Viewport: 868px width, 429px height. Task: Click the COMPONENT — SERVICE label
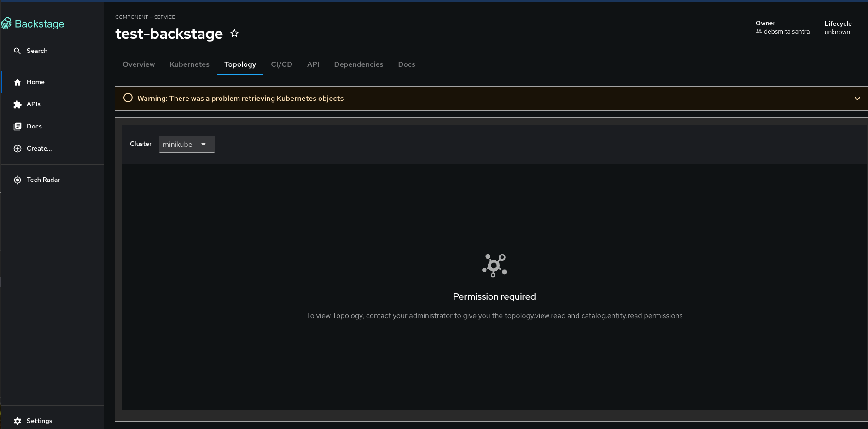click(145, 17)
